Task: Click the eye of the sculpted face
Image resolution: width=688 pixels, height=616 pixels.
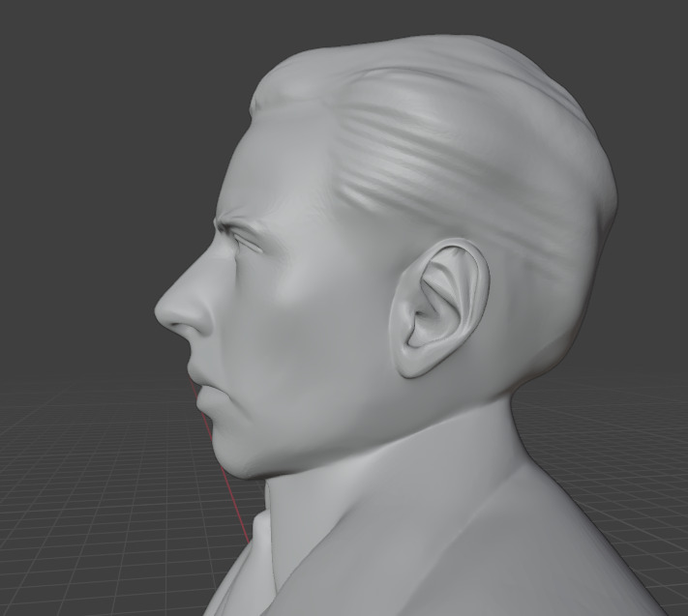Action: pos(247,243)
